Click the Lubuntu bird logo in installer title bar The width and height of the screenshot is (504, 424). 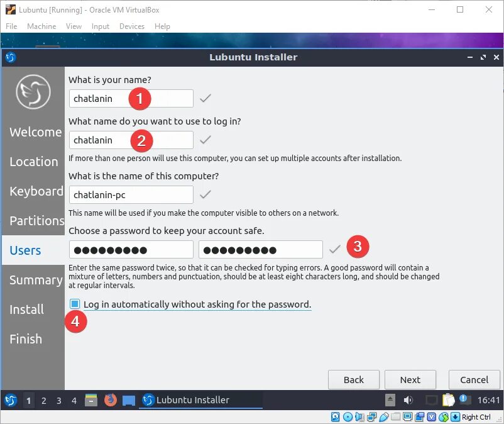10,57
